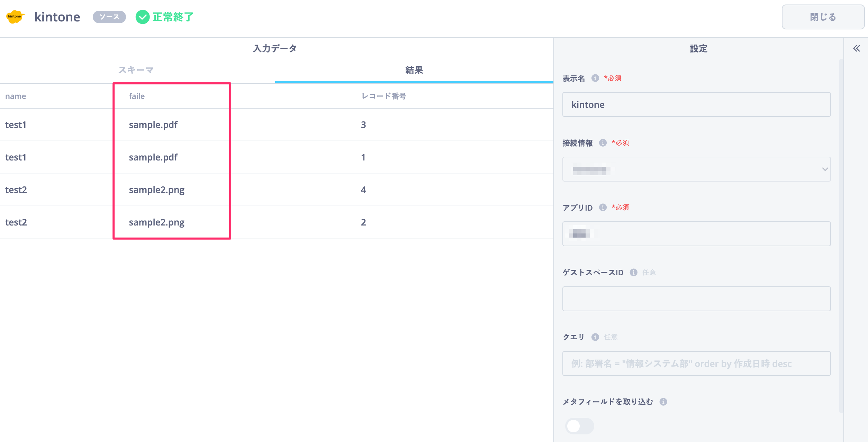868x442 pixels.
Task: Click info icon beside メタフィールドを取り込む
Action: [x=663, y=402]
